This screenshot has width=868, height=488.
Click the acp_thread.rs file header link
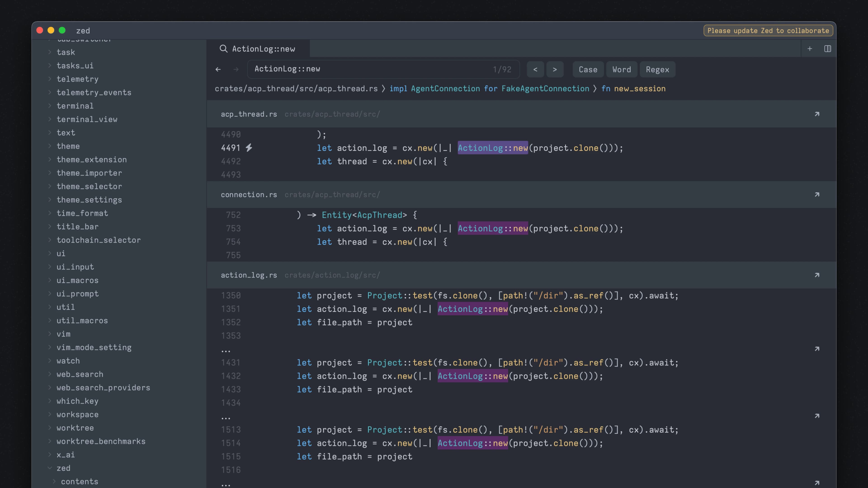(x=249, y=114)
